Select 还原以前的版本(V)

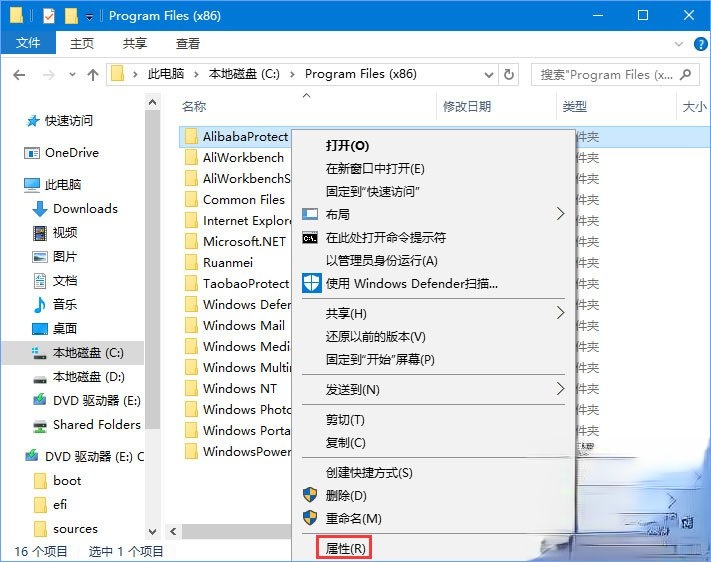[375, 337]
